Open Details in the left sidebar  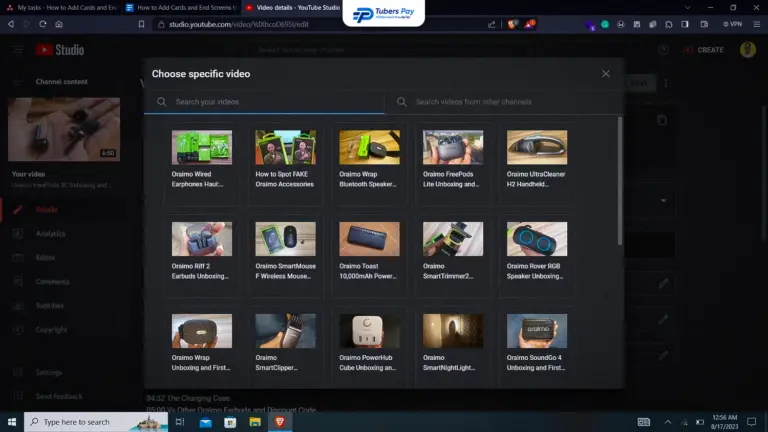[x=47, y=210]
